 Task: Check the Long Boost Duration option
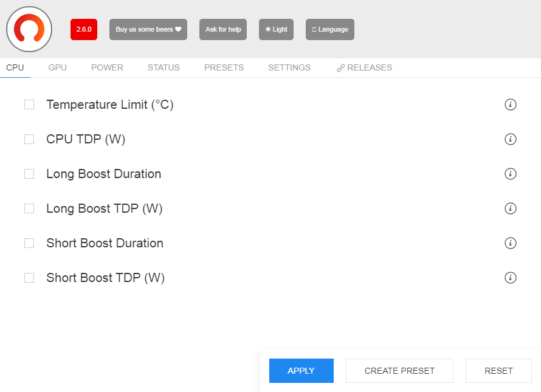click(29, 174)
